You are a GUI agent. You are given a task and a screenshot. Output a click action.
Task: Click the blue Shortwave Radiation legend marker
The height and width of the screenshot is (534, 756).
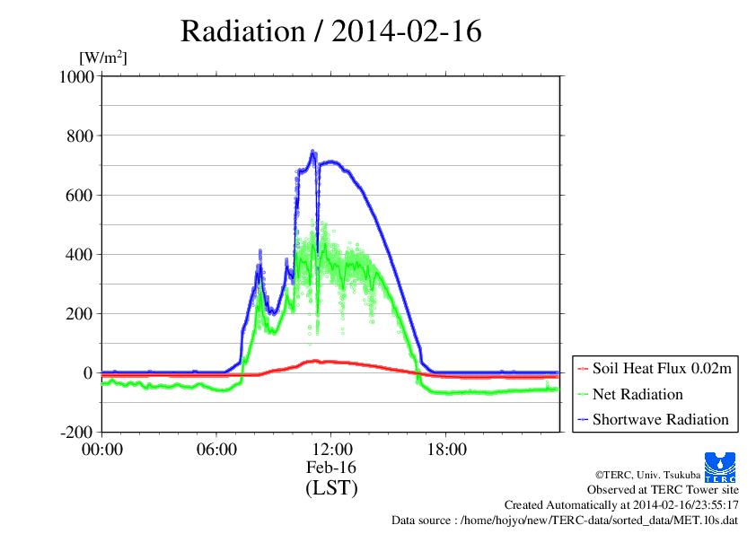[583, 420]
